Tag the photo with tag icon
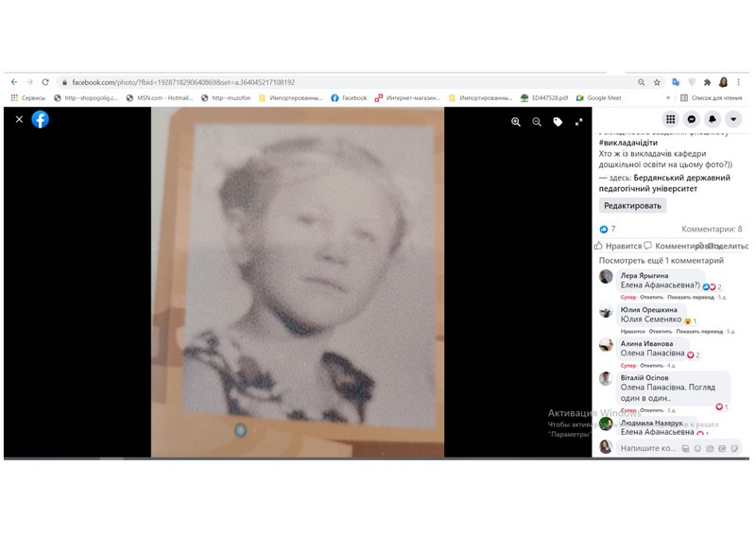This screenshot has height=535, width=756. (558, 122)
